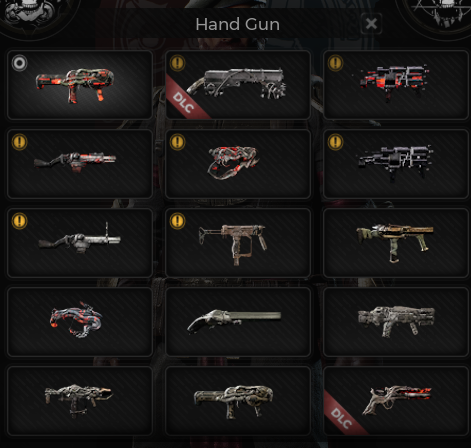
Task: Select the brown machine pistol with folding stock
Action: click(x=238, y=243)
